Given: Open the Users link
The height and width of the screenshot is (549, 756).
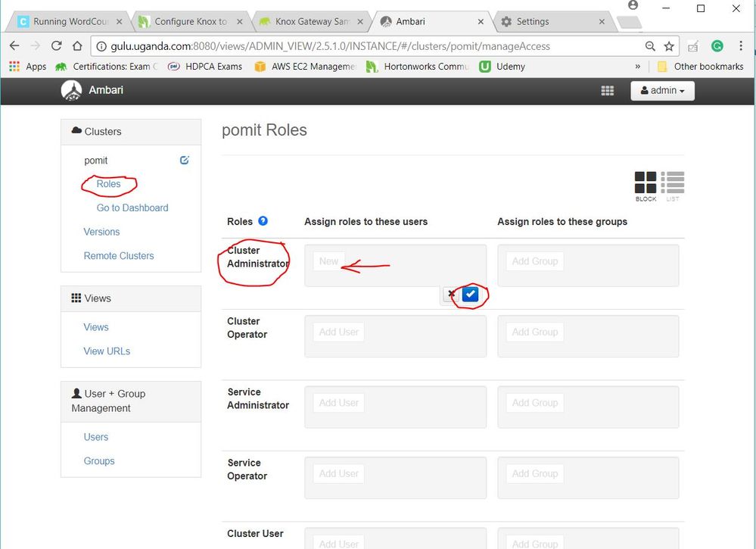Looking at the screenshot, I should (x=96, y=437).
